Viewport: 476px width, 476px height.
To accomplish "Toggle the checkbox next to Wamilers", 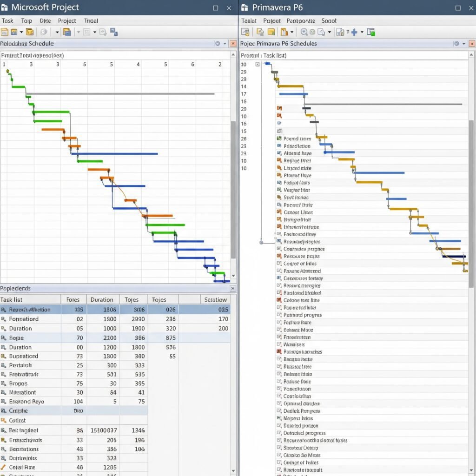I will click(x=279, y=344).
